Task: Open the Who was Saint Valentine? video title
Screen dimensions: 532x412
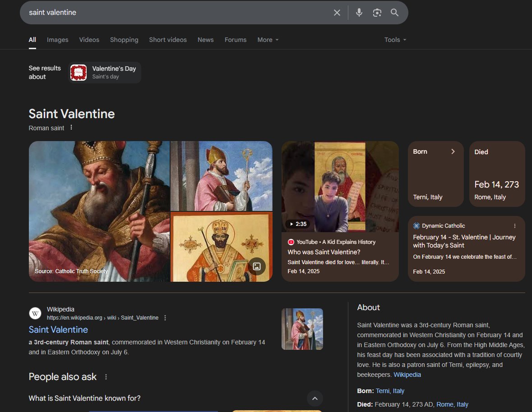Action: pyautogui.click(x=324, y=252)
